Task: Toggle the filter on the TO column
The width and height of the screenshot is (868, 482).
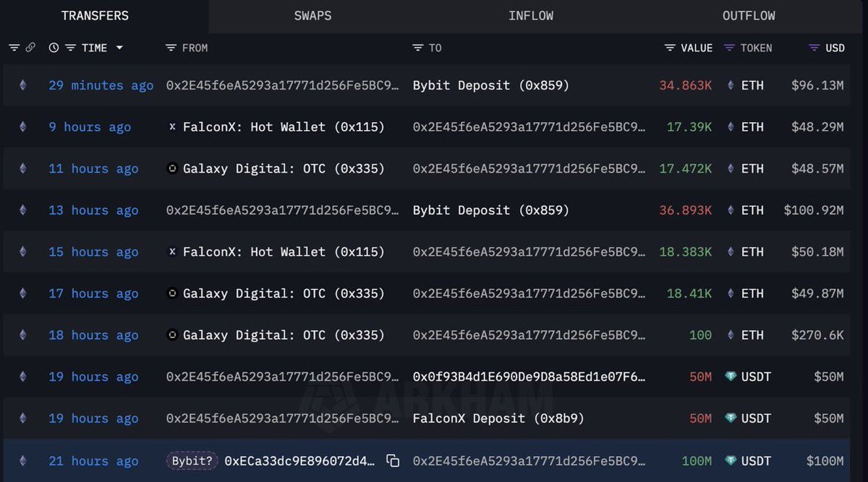Action: (417, 48)
